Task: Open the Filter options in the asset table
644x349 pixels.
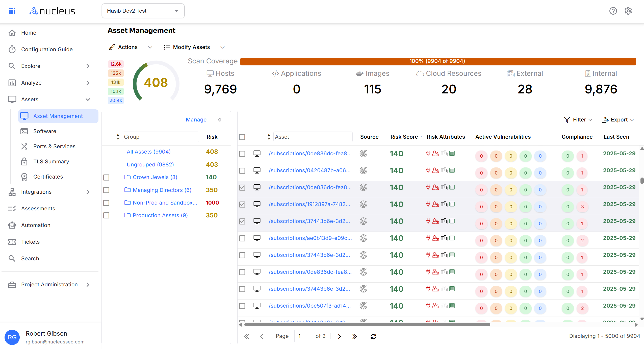Action: pyautogui.click(x=578, y=119)
